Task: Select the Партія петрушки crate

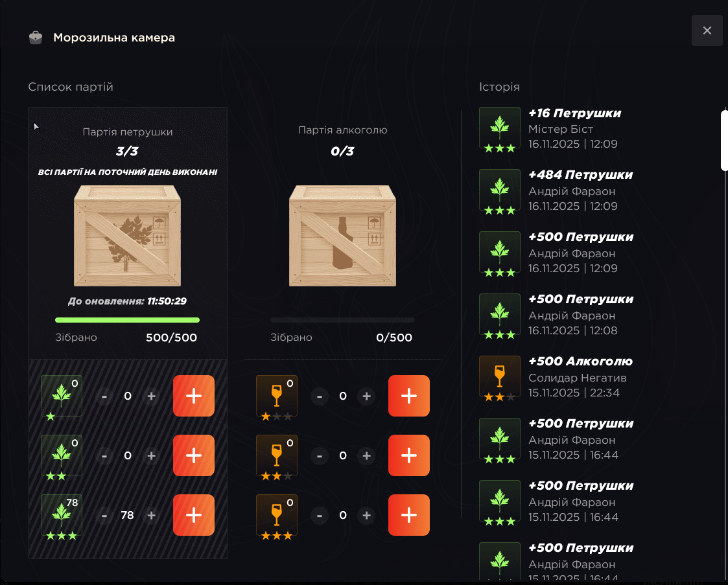Action: [x=127, y=236]
